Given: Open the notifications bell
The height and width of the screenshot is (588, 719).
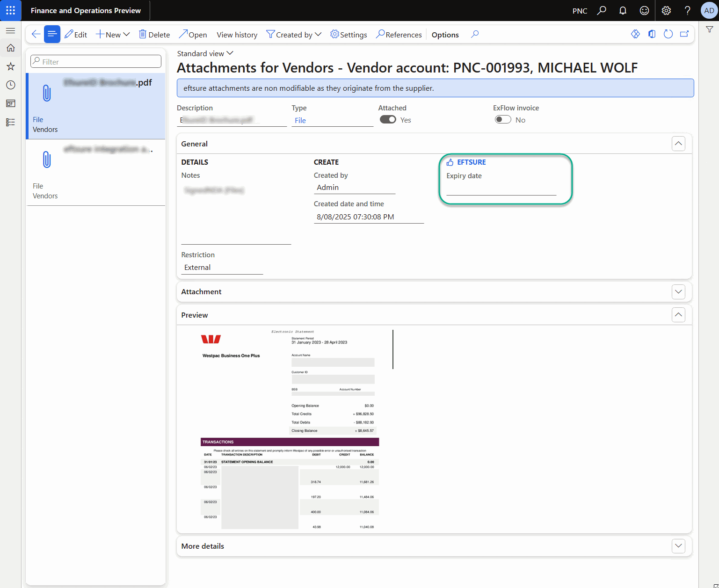Looking at the screenshot, I should point(623,10).
